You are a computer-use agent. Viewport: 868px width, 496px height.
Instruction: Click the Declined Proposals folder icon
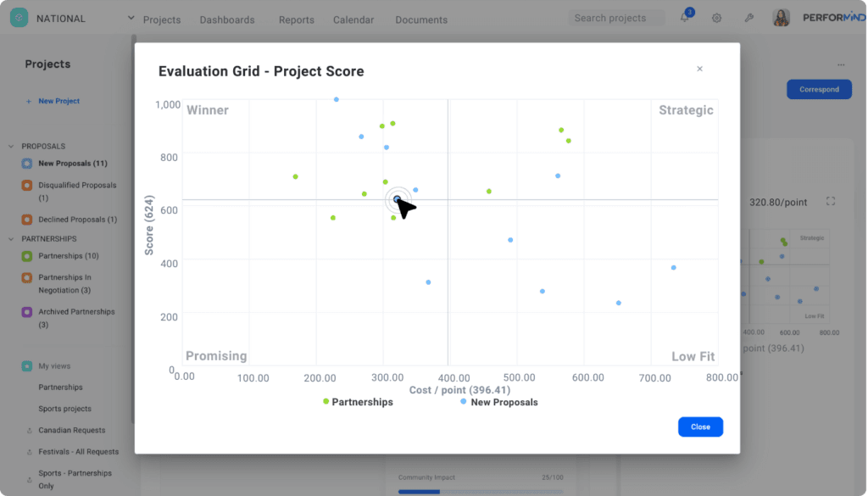click(x=26, y=220)
